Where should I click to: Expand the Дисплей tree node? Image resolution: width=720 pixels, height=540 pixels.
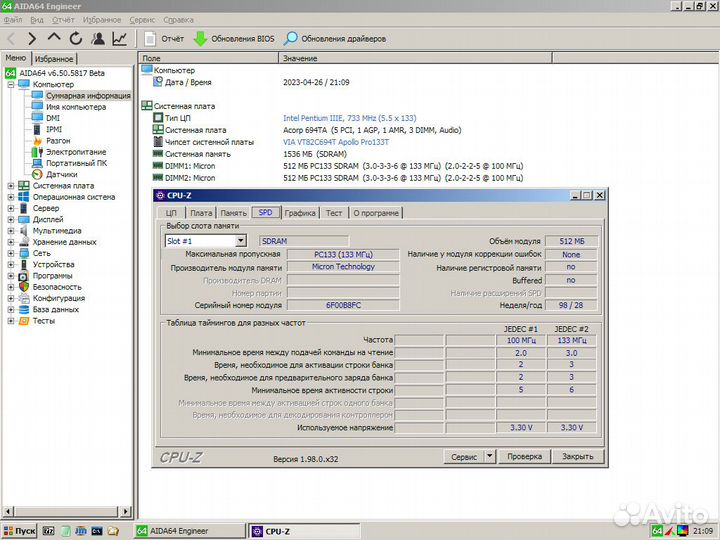11,219
